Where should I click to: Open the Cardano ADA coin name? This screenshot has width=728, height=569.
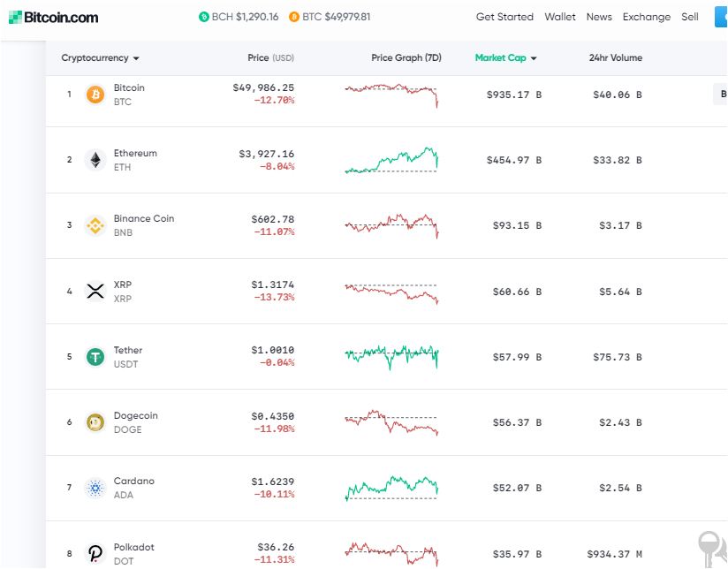pyautogui.click(x=133, y=489)
